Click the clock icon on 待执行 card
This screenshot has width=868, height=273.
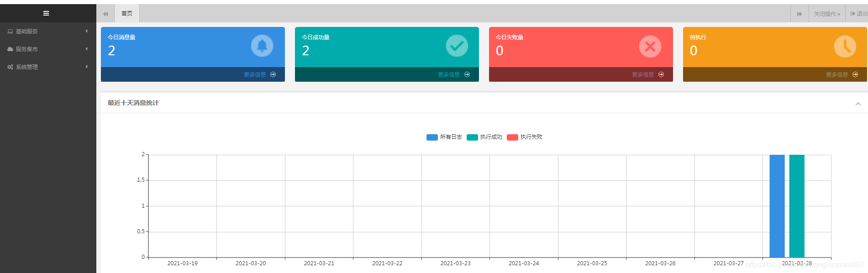(x=845, y=46)
